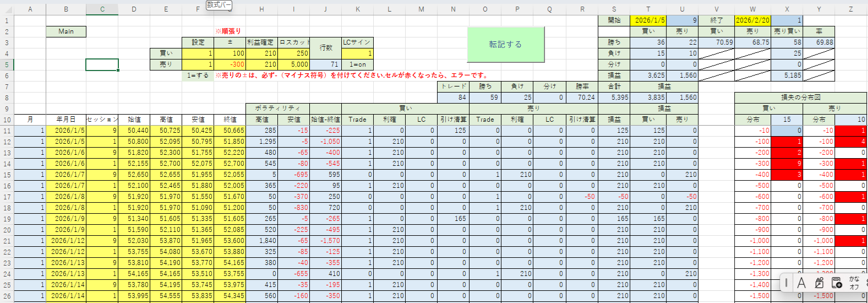Select column T header
This screenshot has width=868, height=303.
(647, 9)
